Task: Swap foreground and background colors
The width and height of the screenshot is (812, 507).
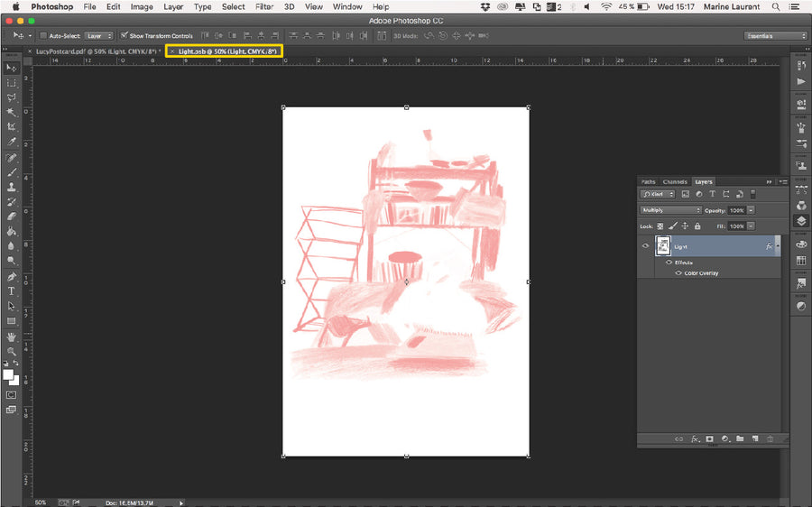Action: 16,363
